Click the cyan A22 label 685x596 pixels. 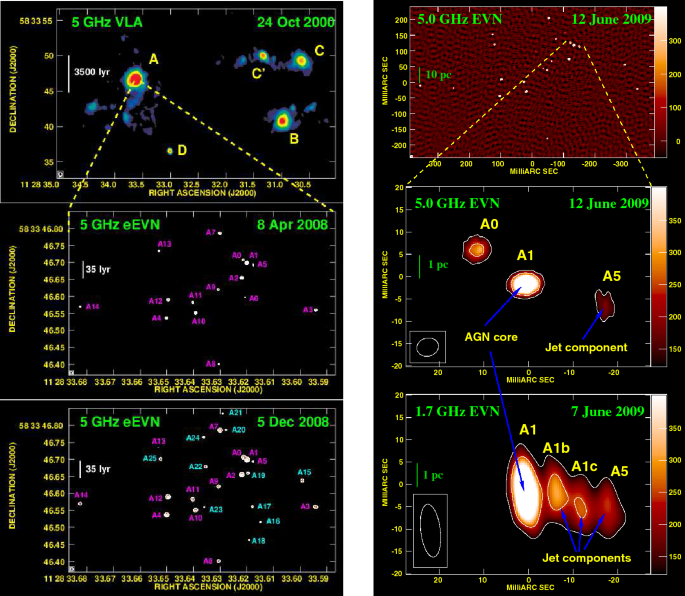click(195, 467)
